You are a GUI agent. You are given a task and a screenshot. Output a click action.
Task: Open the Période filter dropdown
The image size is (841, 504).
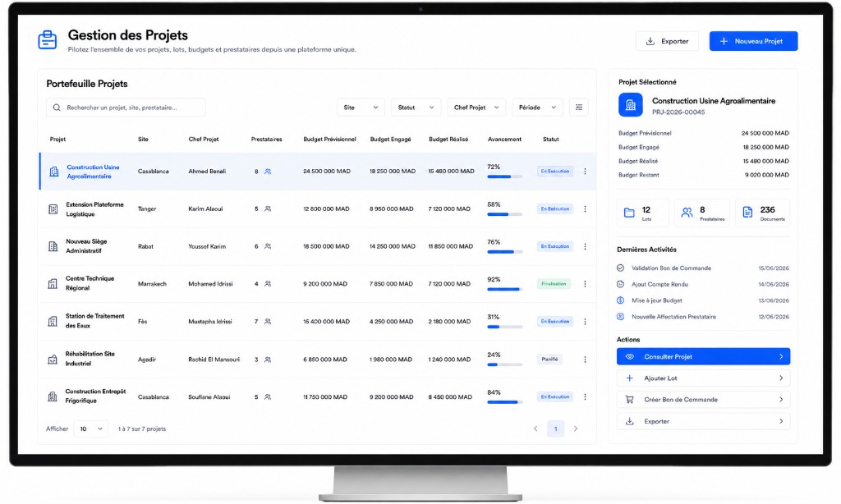coord(537,108)
